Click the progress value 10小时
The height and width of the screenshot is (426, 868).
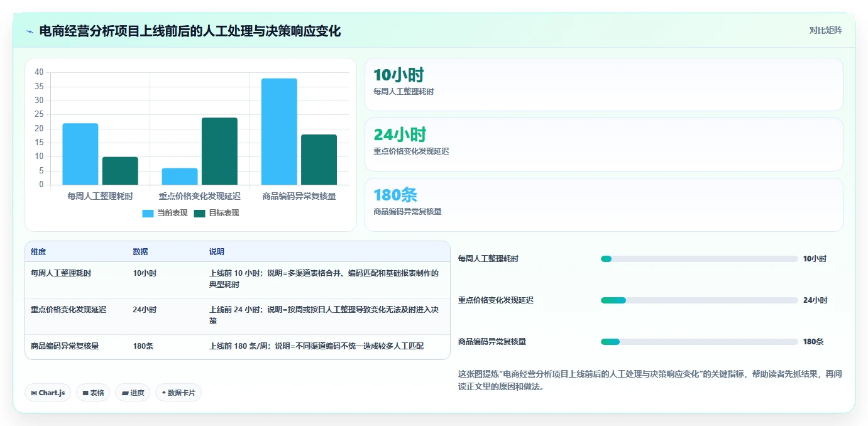click(815, 259)
